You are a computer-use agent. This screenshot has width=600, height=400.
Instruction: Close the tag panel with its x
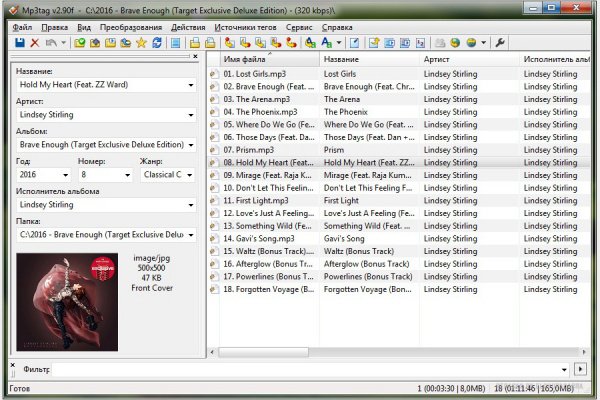coord(196,56)
